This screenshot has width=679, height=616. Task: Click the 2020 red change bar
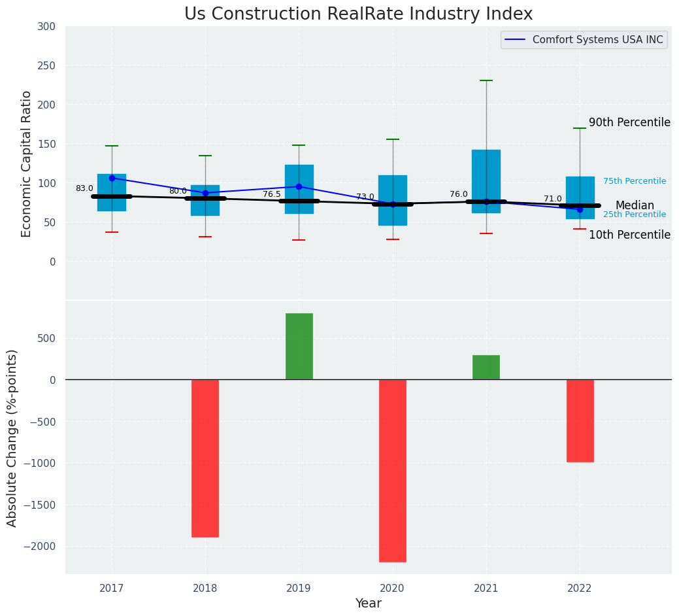pyautogui.click(x=393, y=471)
